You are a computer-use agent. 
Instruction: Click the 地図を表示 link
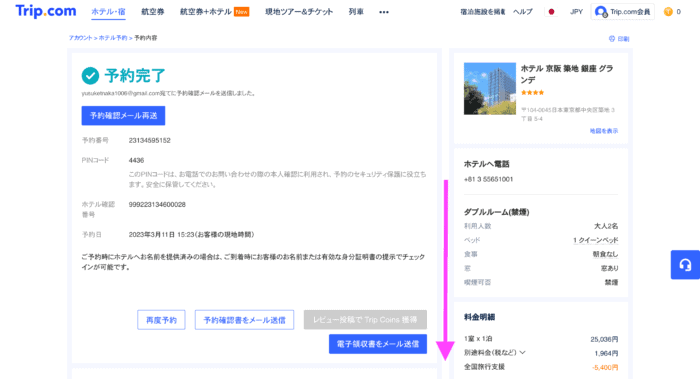604,131
